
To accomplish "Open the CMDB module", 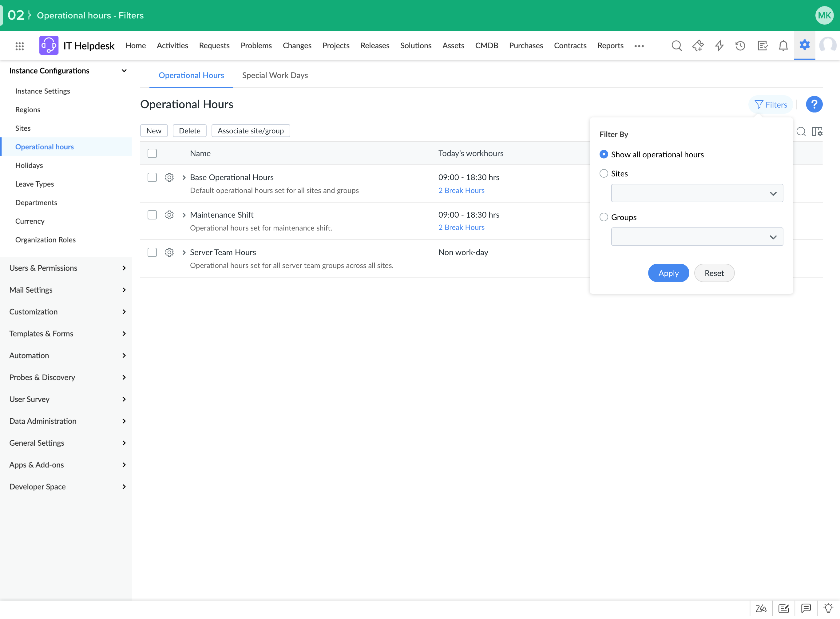I will click(486, 46).
